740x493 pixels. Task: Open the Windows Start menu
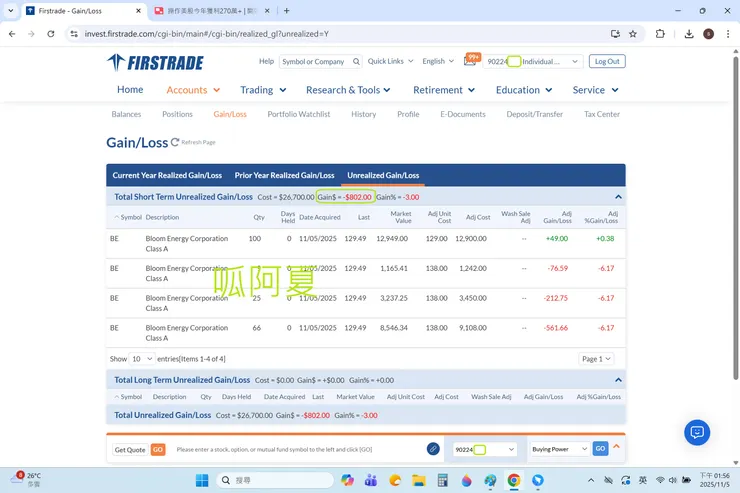pos(202,480)
